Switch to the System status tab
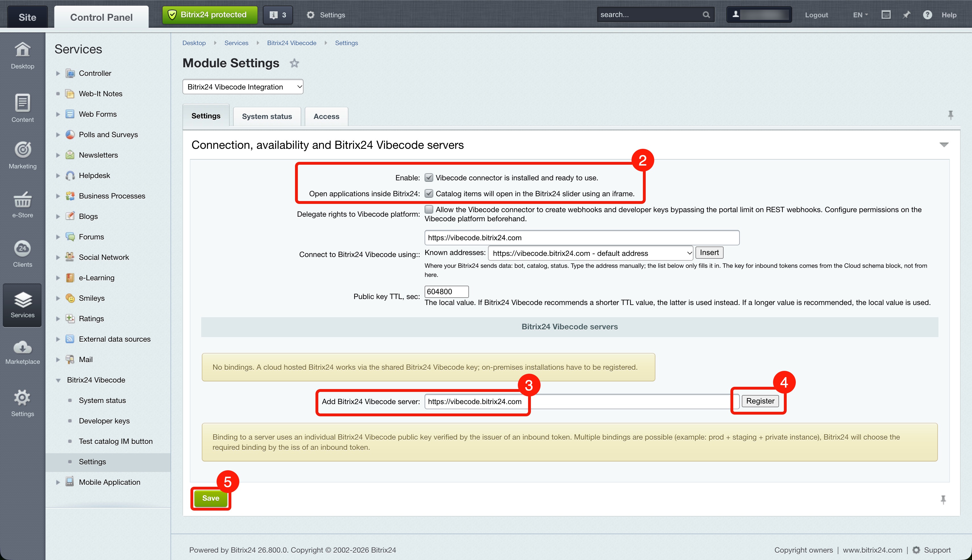Screen dimensions: 972x560 (x=267, y=116)
